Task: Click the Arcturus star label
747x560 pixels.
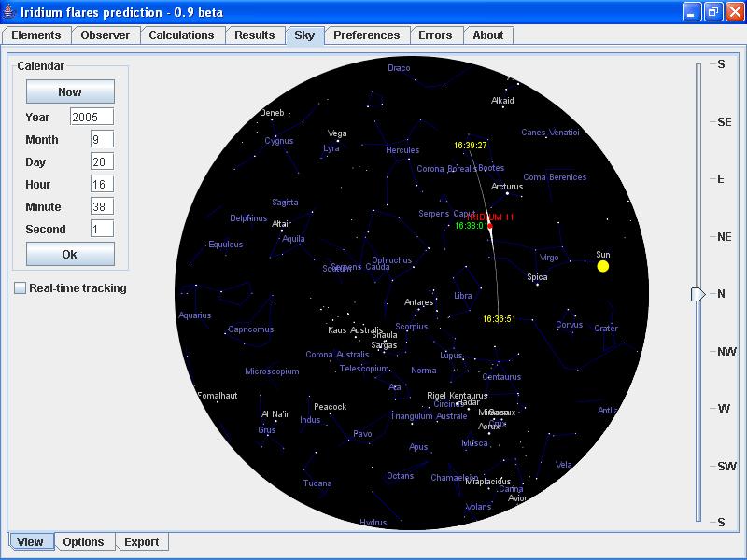Action: (507, 186)
